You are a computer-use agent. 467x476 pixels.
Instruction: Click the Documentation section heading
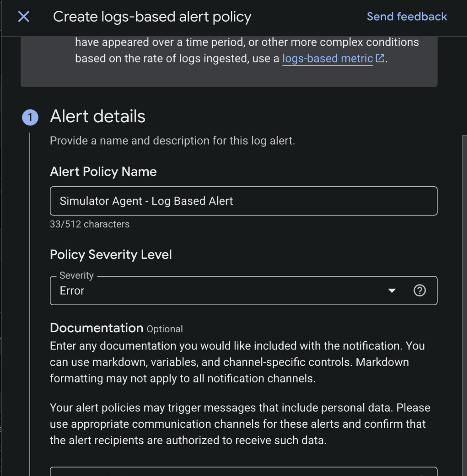pos(96,328)
